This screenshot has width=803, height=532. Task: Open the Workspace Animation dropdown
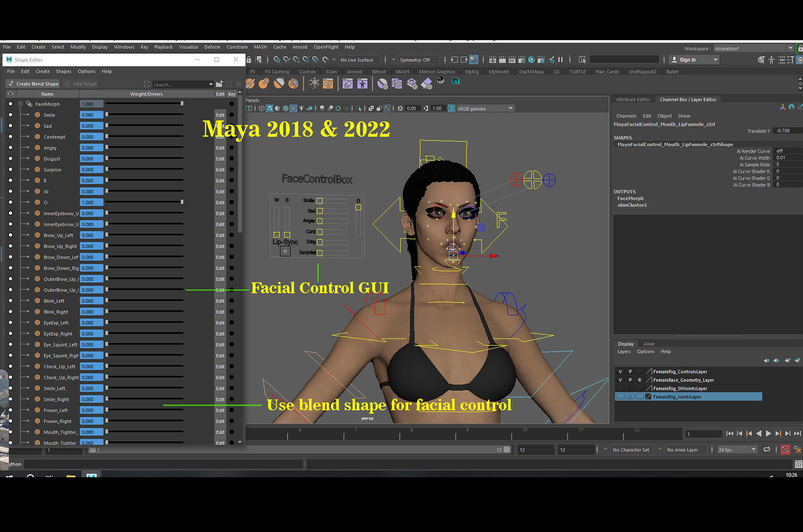point(753,49)
